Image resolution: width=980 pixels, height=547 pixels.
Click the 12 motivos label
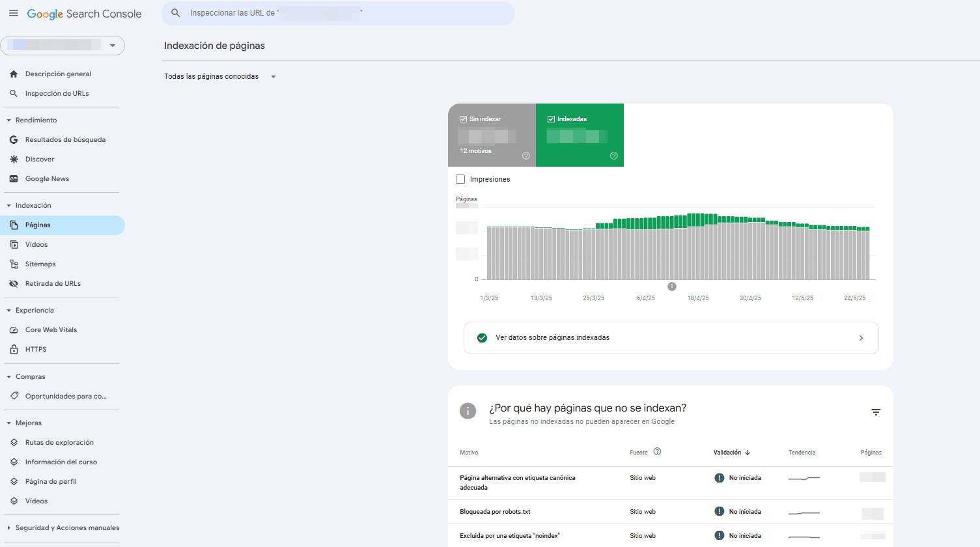pos(475,151)
